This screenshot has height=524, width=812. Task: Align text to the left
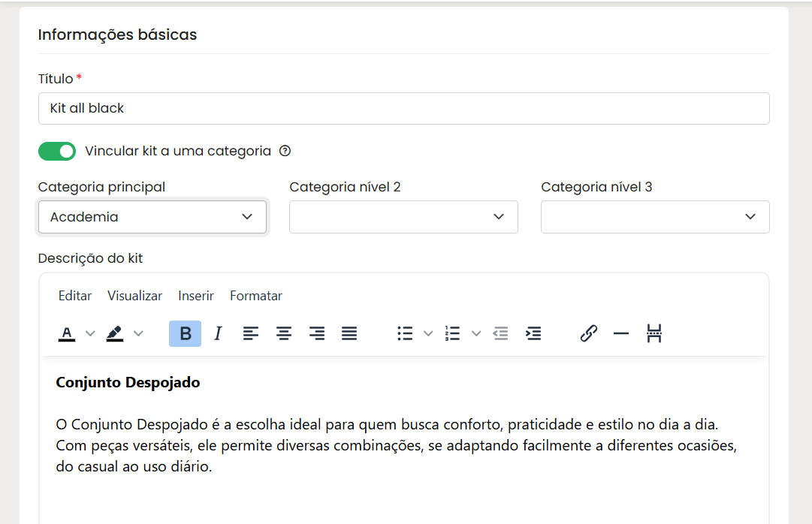[x=251, y=333]
